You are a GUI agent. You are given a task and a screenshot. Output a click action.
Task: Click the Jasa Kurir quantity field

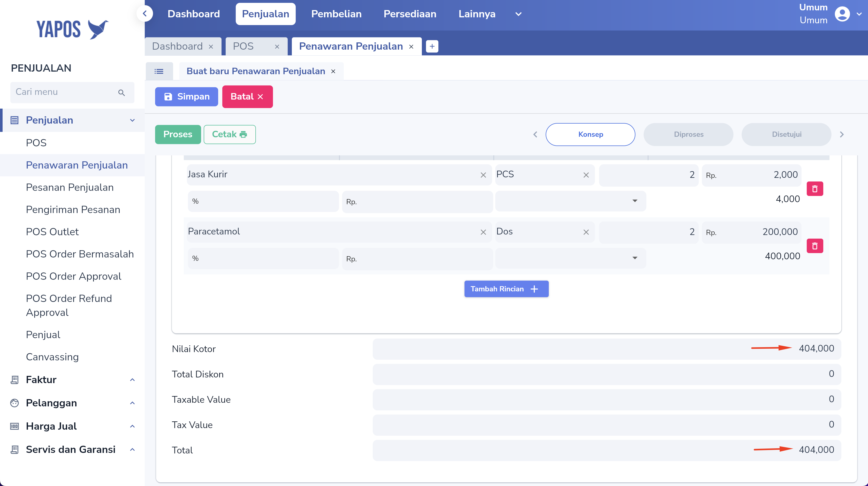point(649,175)
